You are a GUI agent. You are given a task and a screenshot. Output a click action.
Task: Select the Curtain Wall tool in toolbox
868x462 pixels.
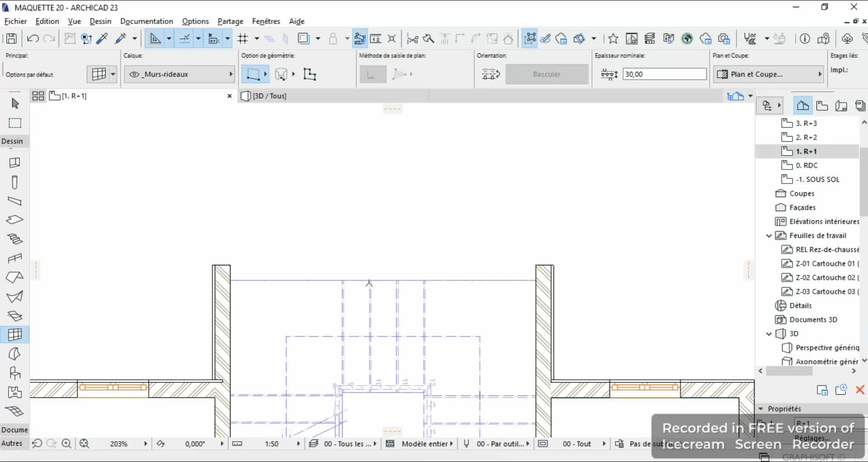point(15,335)
